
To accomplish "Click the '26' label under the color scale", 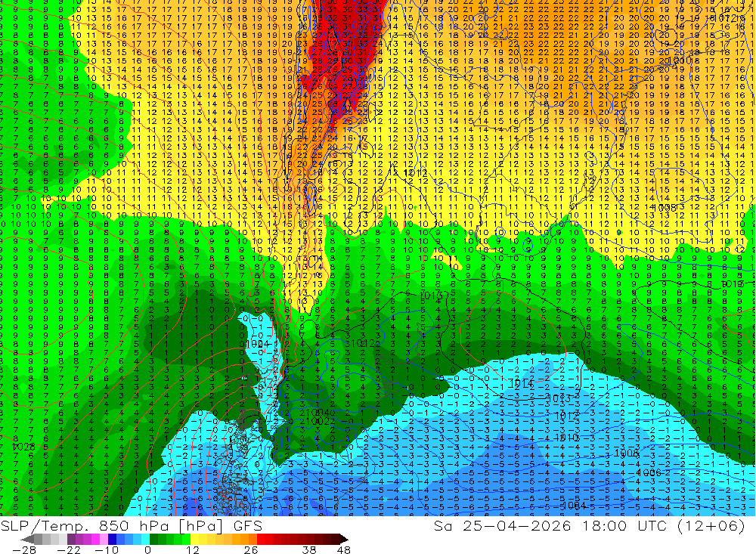I will [251, 549].
